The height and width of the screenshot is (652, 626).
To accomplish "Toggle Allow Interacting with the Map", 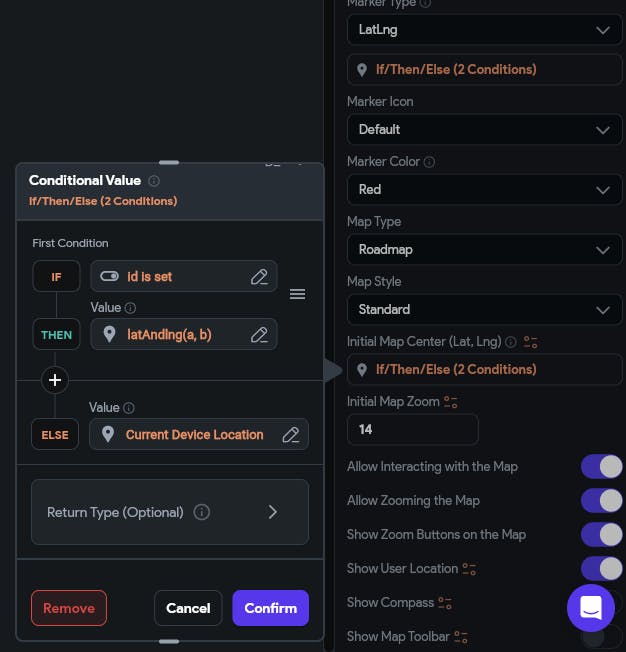I will [x=601, y=467].
